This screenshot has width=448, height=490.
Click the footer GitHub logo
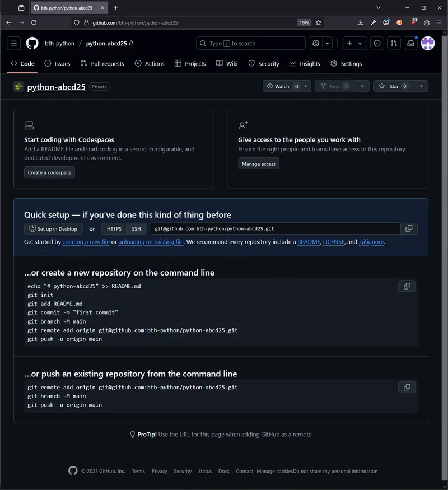[73, 470]
